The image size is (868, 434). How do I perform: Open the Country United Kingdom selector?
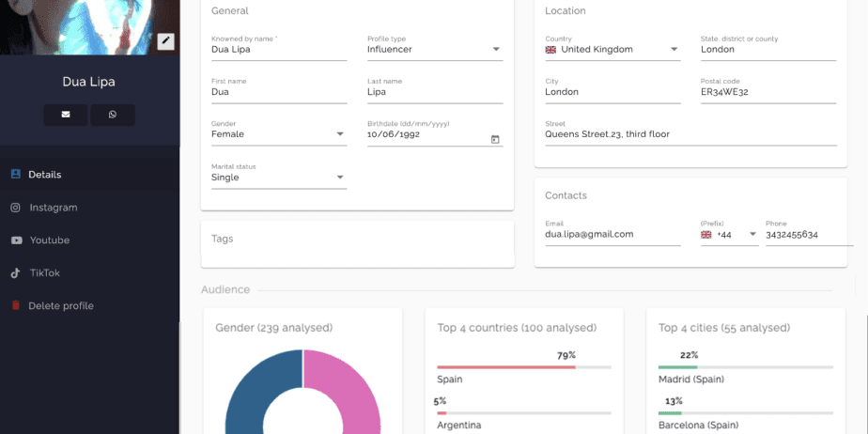click(x=612, y=48)
